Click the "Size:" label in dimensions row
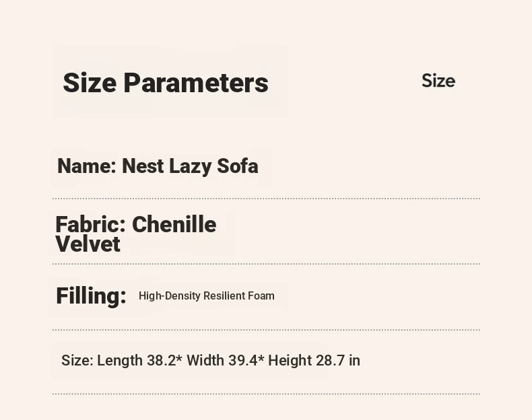 pyautogui.click(x=77, y=360)
